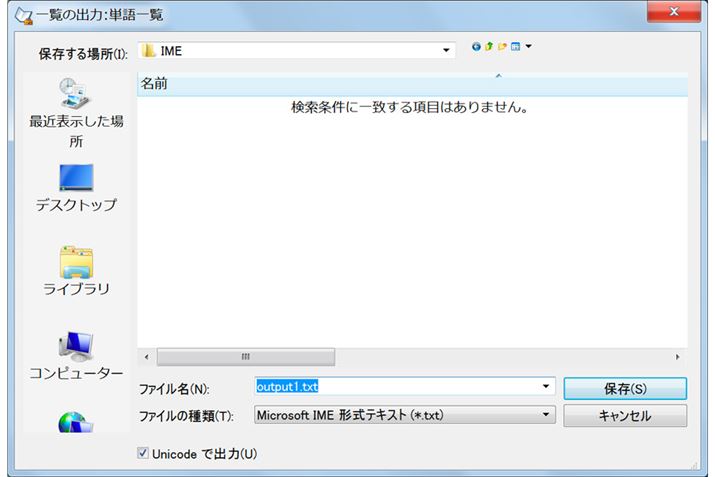Click the 保存(S) button
715x477 pixels.
point(625,389)
